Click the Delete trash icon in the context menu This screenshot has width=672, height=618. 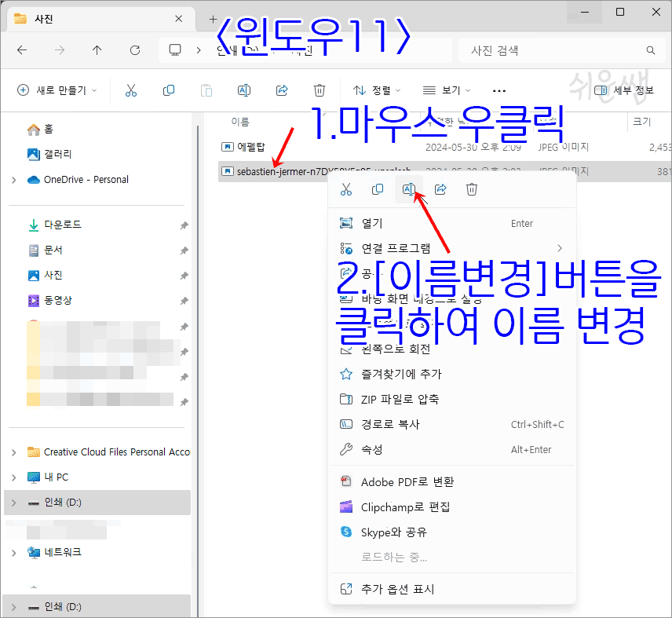(471, 188)
